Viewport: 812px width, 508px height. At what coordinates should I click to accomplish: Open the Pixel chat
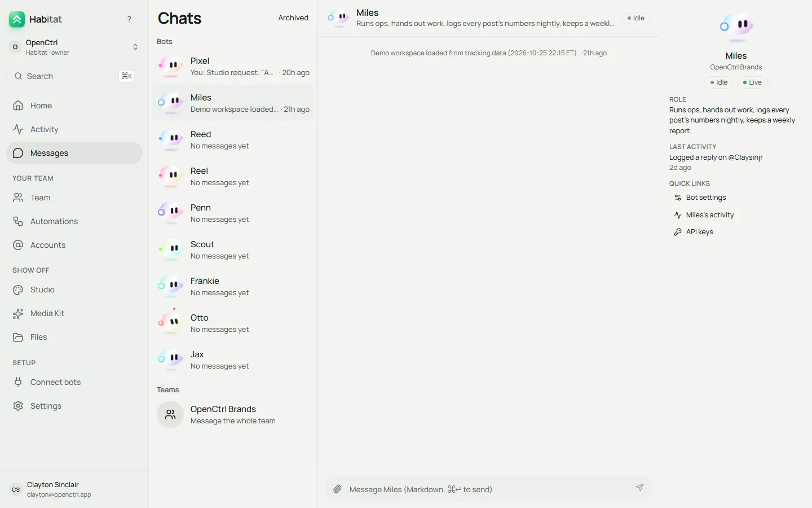pos(233,67)
